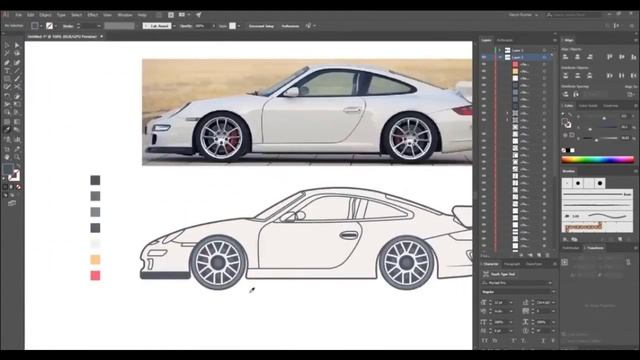Click the color spectrum bar
This screenshot has width=640, height=360.
(x=598, y=160)
